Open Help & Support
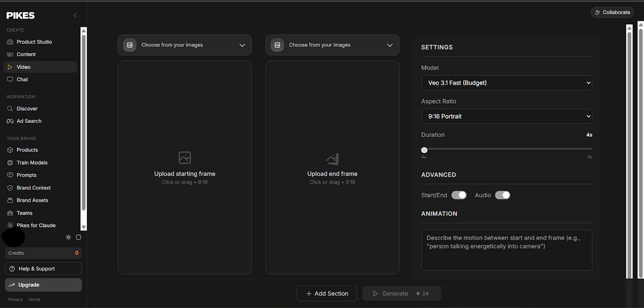The image size is (644, 308). coord(43,269)
